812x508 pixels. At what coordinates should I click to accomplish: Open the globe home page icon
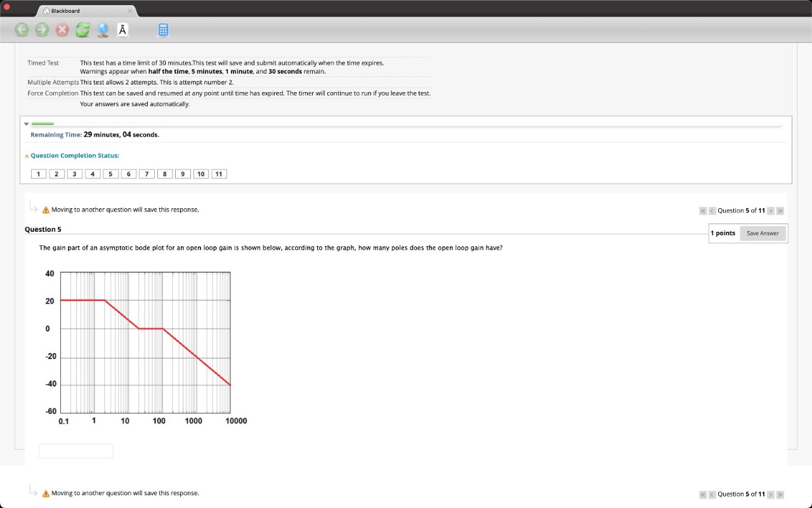click(103, 29)
